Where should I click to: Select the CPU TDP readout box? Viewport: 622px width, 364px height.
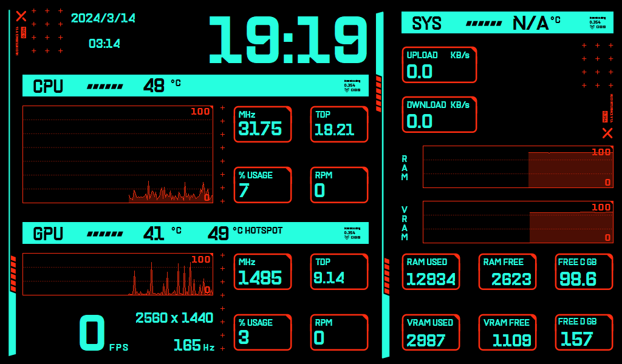pyautogui.click(x=339, y=124)
